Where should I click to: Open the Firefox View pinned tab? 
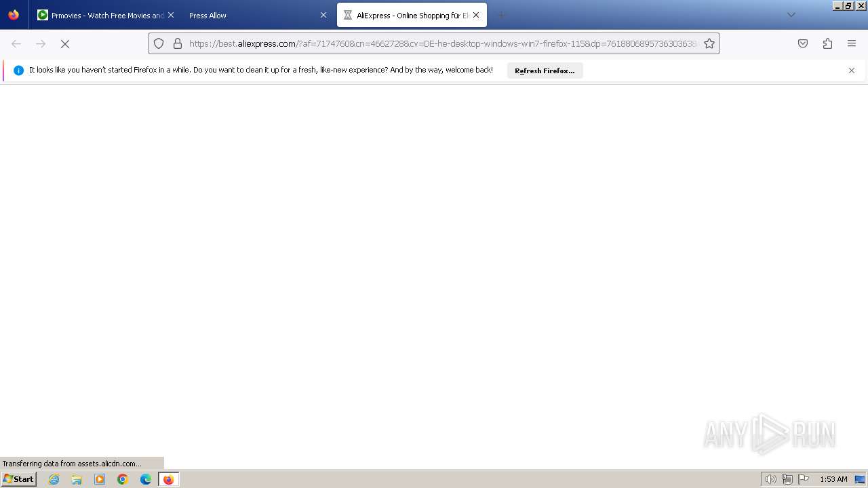[x=14, y=15]
